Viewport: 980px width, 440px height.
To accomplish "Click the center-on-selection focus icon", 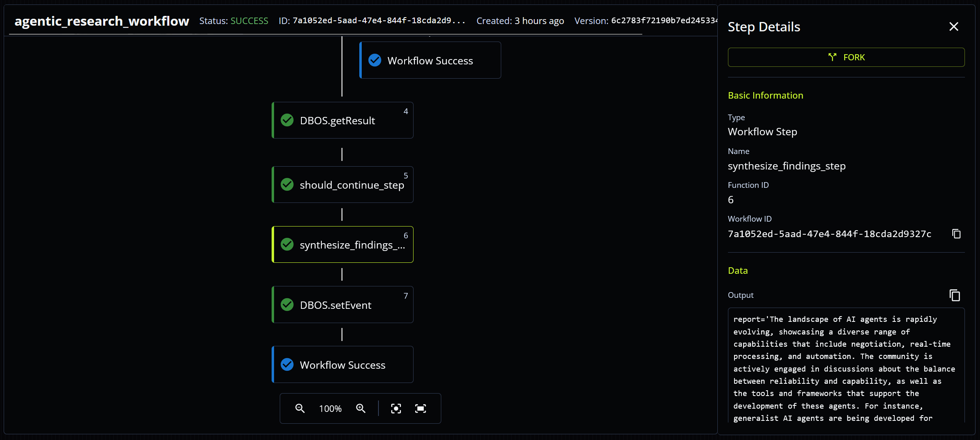I will [396, 408].
